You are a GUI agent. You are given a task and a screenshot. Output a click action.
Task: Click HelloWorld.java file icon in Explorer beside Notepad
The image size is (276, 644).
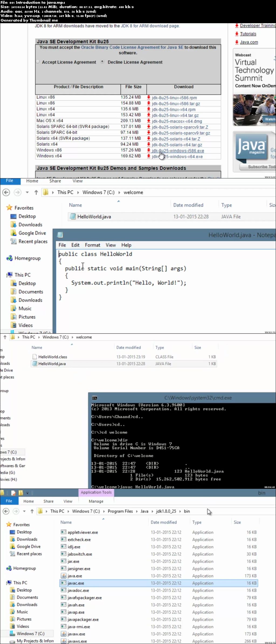[x=73, y=216]
